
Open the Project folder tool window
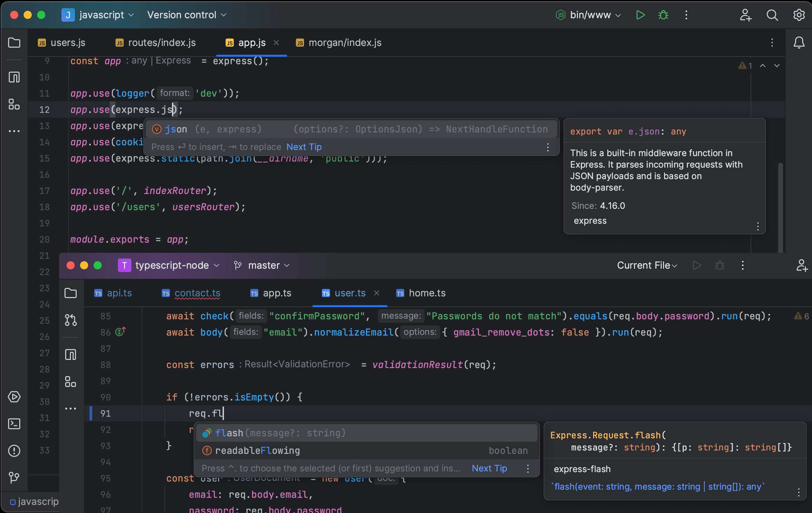tap(14, 43)
